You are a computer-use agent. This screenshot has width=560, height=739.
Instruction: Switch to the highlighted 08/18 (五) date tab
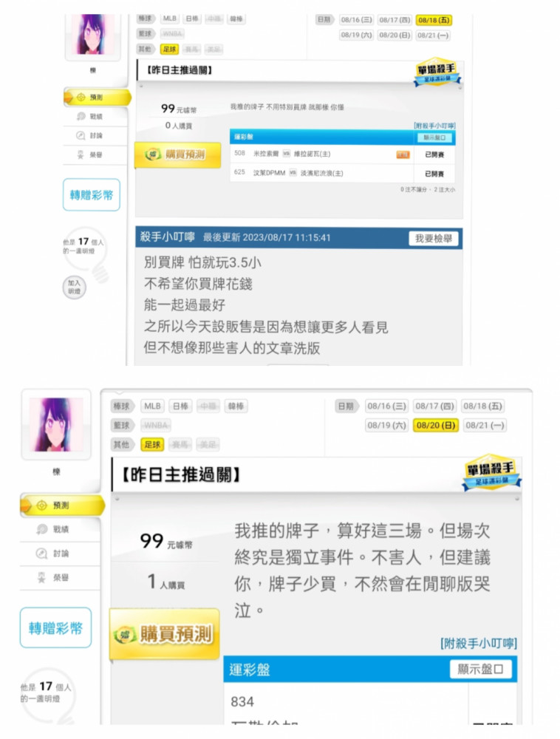(x=434, y=20)
